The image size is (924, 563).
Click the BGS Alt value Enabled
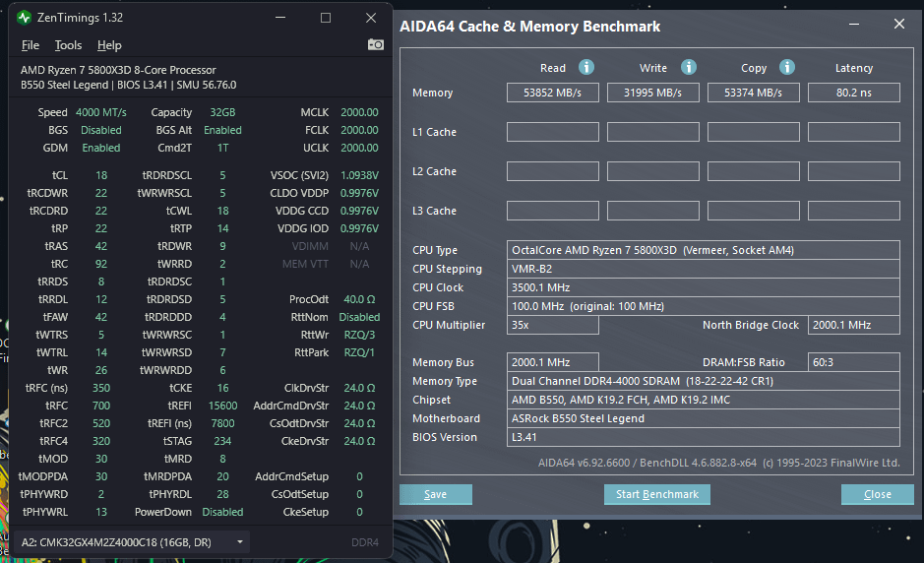222,130
